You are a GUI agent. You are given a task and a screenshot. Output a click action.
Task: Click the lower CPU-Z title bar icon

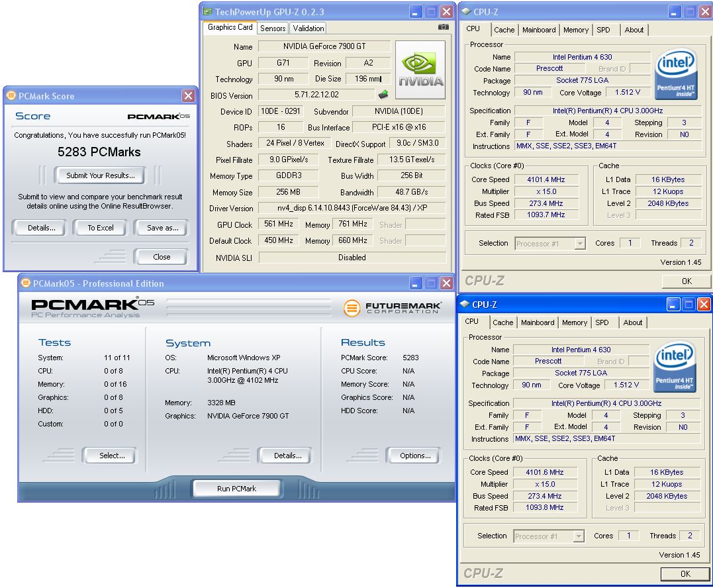(465, 304)
